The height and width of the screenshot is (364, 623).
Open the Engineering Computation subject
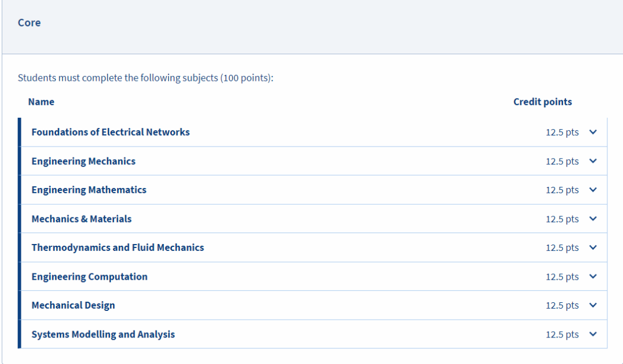[x=89, y=276]
